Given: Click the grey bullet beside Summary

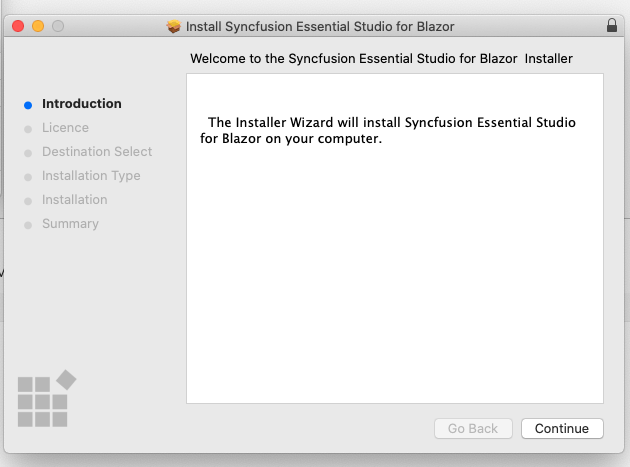Looking at the screenshot, I should click(28, 225).
